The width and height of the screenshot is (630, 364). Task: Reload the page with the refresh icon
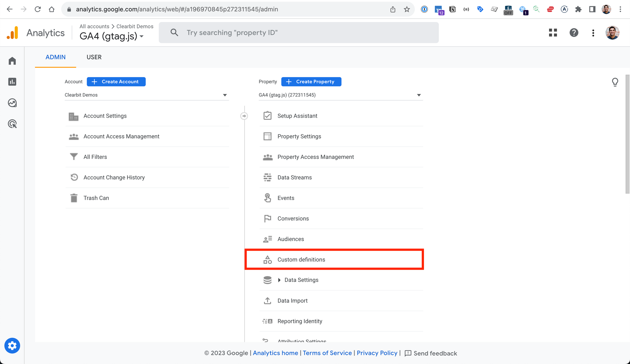[x=38, y=9]
